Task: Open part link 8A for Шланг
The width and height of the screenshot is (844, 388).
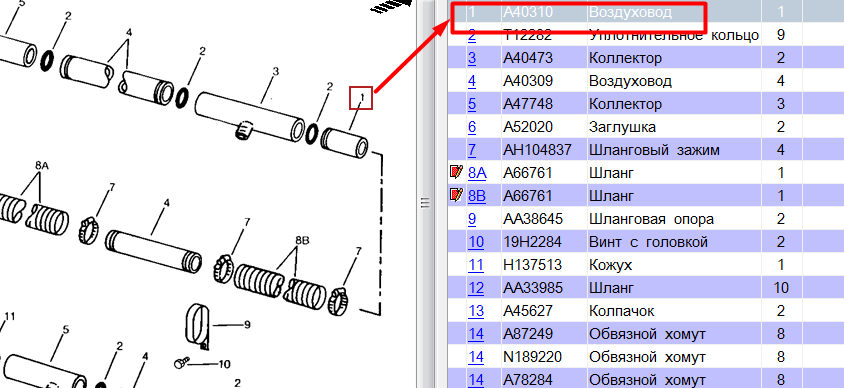Action: [477, 173]
